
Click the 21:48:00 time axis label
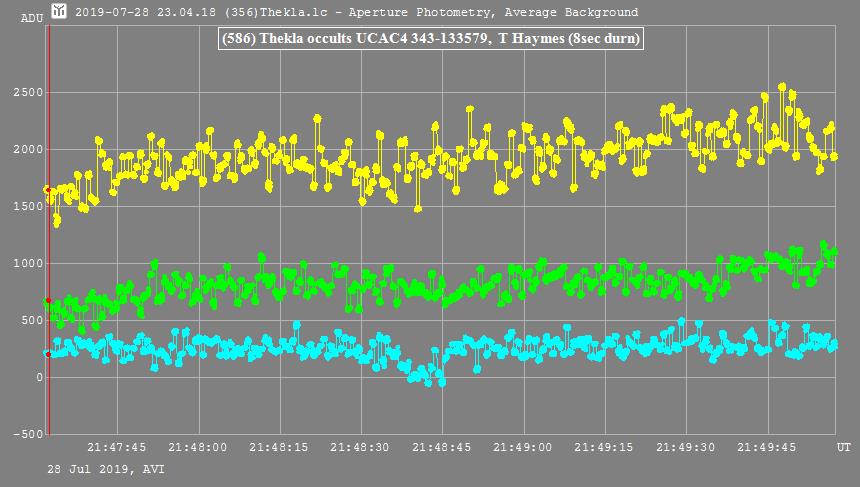click(x=198, y=448)
